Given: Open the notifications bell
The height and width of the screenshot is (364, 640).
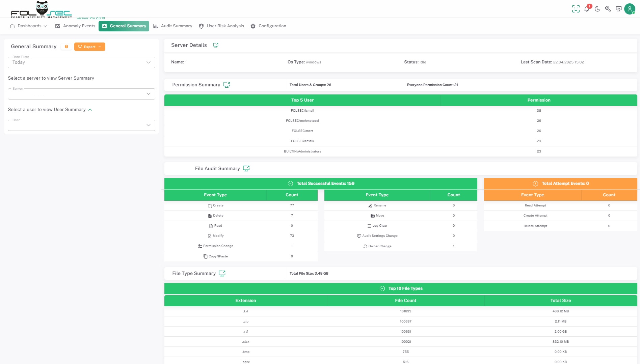Looking at the screenshot, I should tap(587, 9).
